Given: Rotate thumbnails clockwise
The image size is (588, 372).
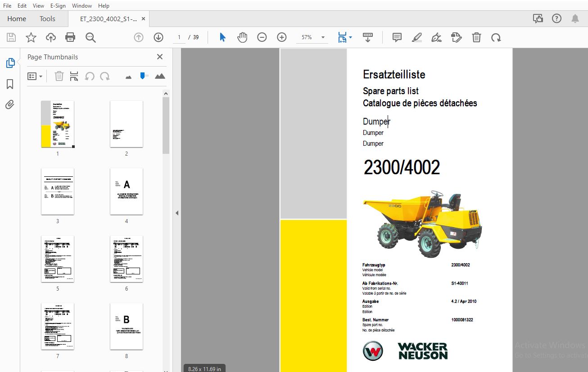Looking at the screenshot, I should pyautogui.click(x=105, y=76).
